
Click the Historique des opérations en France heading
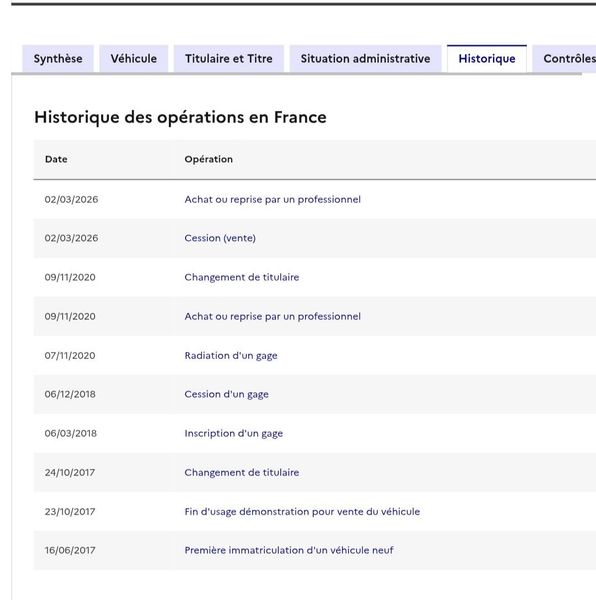click(x=181, y=117)
